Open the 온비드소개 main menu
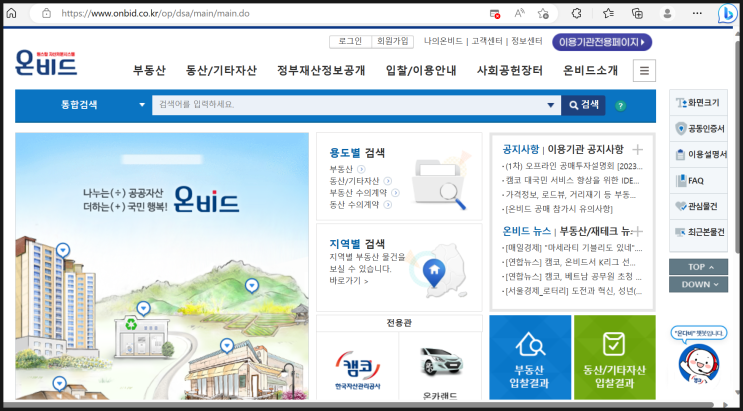This screenshot has height=411, width=743. 590,71
